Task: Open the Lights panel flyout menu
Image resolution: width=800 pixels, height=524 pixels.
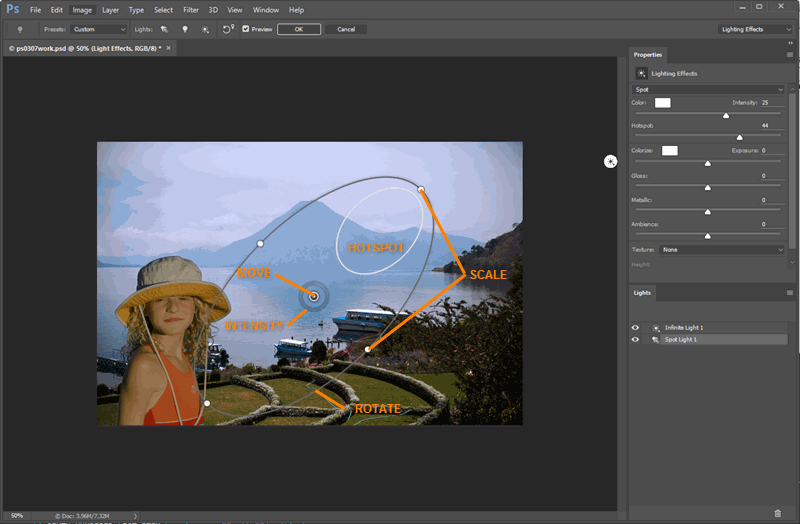Action: 790,293
